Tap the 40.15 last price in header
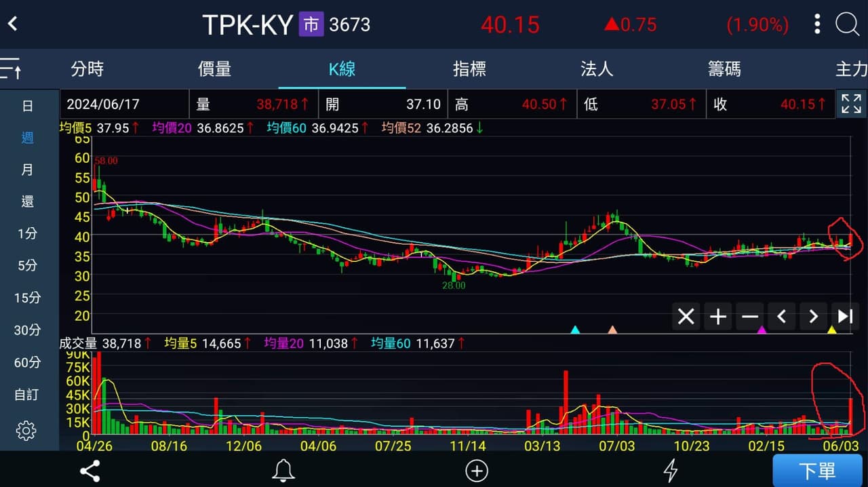The image size is (868, 487). click(510, 25)
